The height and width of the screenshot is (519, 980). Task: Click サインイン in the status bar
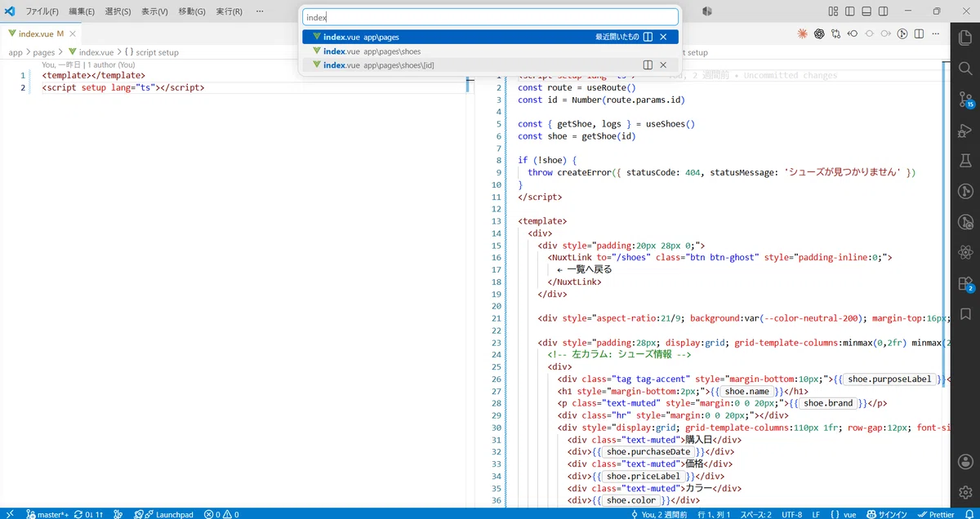pos(885,514)
